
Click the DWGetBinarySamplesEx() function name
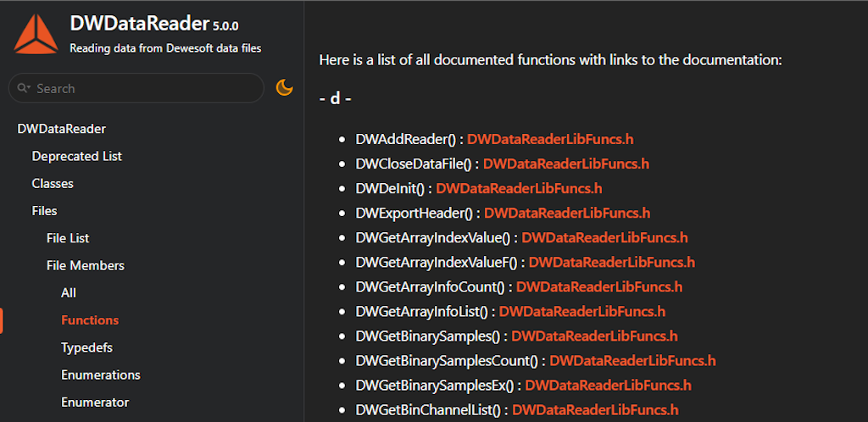click(x=435, y=386)
